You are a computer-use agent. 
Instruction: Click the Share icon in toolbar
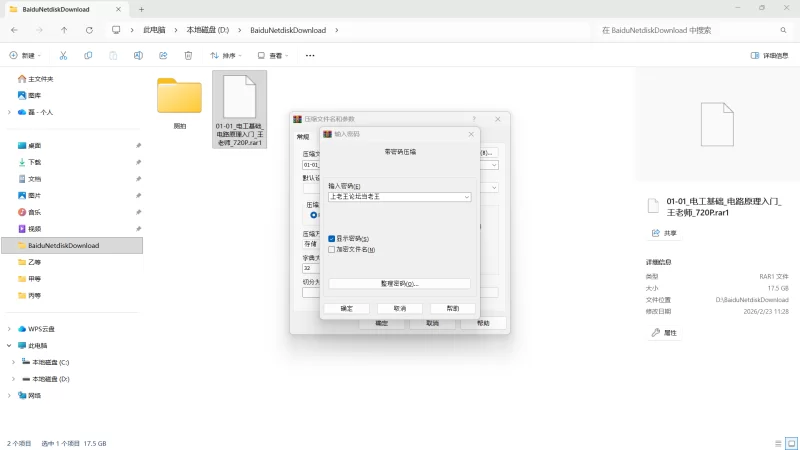[x=162, y=56]
